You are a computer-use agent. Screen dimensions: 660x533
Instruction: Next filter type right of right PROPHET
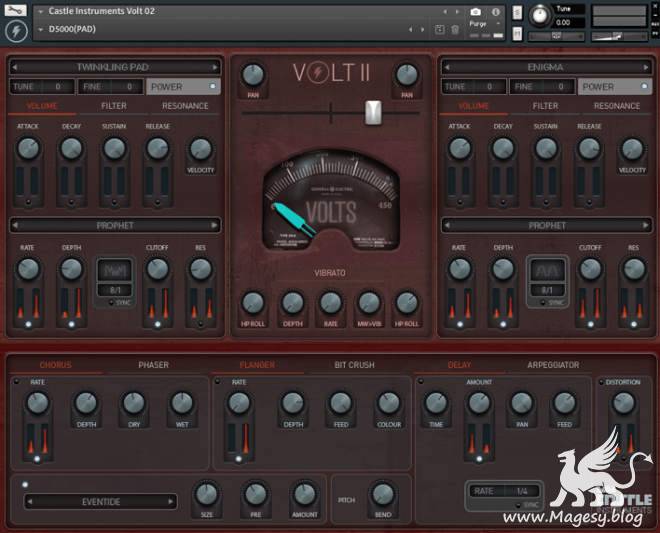point(646,225)
